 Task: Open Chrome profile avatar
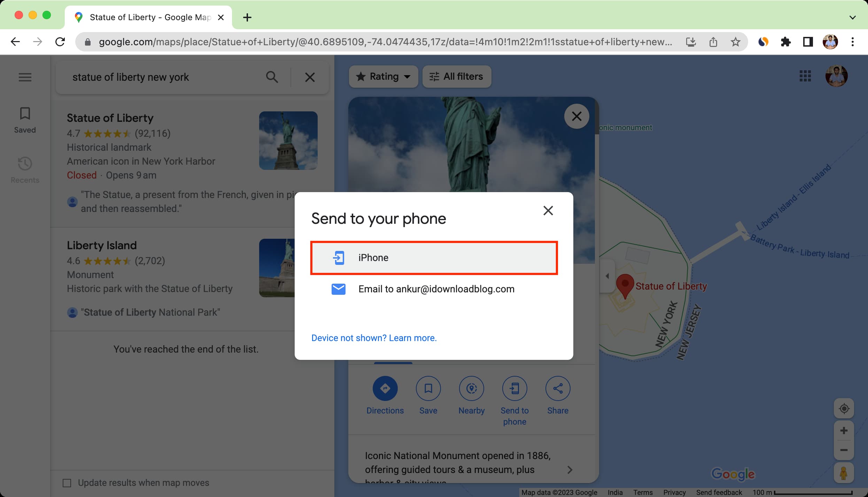click(x=830, y=42)
